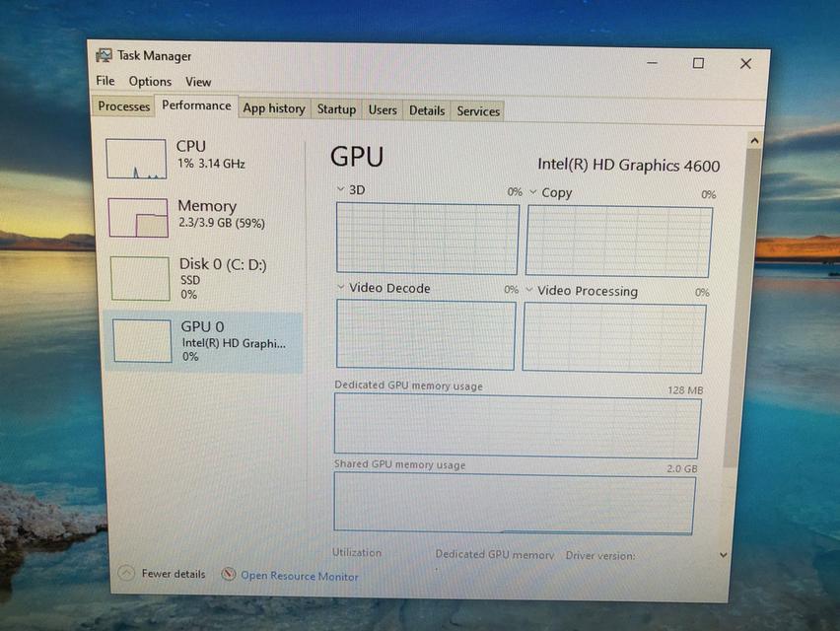The height and width of the screenshot is (631, 840).
Task: Click the Intel(R) HD Graphics 4600 heading
Action: click(628, 165)
